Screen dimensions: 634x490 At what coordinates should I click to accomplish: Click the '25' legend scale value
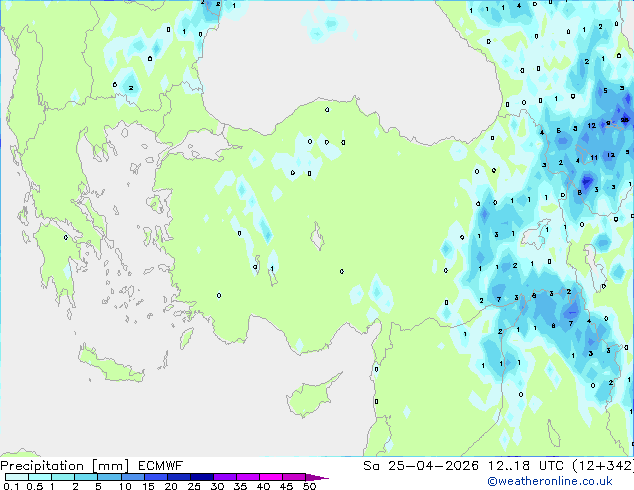click(x=194, y=486)
